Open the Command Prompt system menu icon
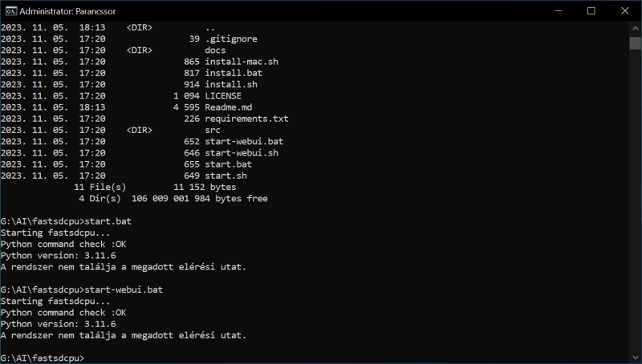This screenshot has height=364, width=642. coord(11,11)
